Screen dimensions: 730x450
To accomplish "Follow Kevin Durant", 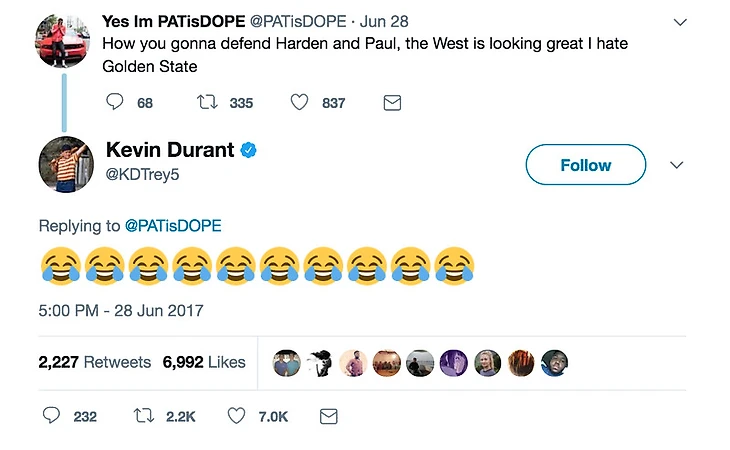I will (586, 165).
